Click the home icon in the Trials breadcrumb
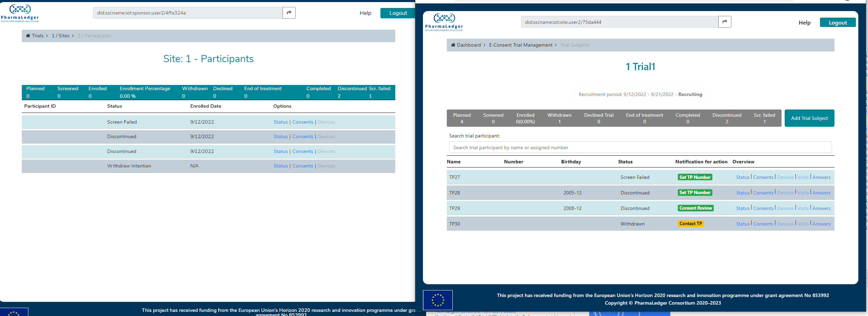This screenshot has width=868, height=316. 28,36
